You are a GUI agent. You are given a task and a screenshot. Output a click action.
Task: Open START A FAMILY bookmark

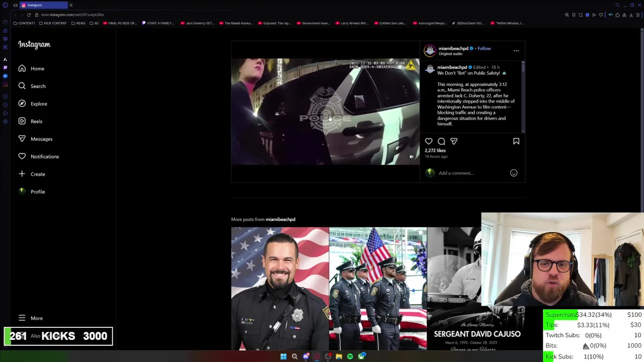click(x=158, y=23)
